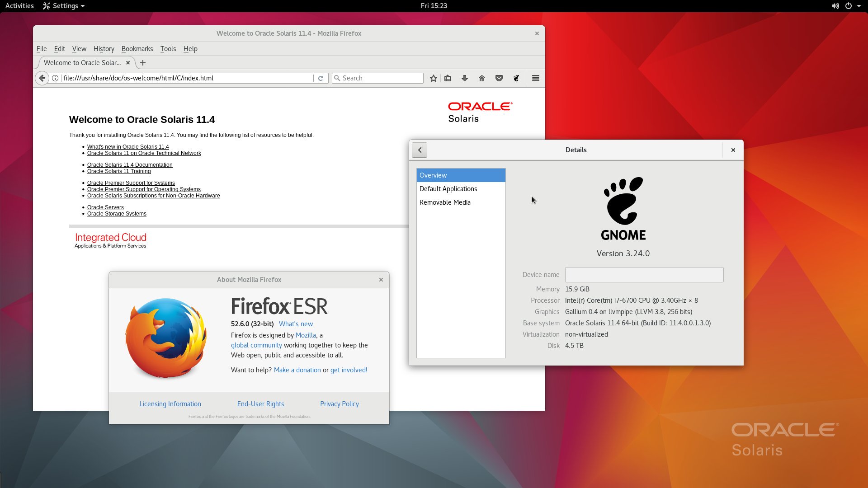Image resolution: width=868 pixels, height=488 pixels.
Task: Open Pocket icon in Firefox toolbar
Action: (x=499, y=78)
